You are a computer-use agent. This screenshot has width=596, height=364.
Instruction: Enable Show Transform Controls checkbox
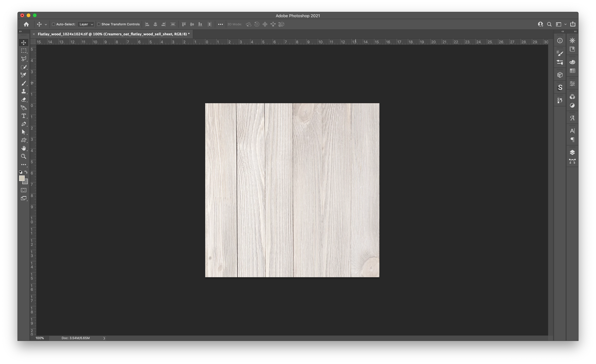coord(99,24)
